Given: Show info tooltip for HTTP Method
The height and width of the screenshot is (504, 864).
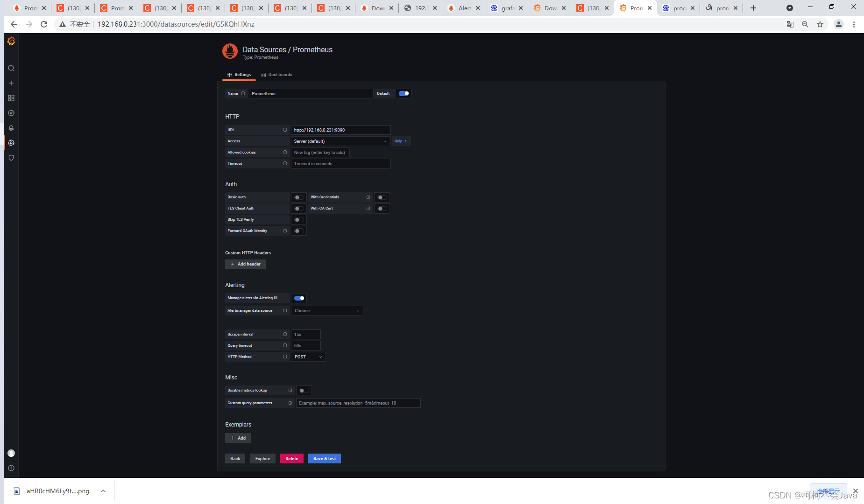Looking at the screenshot, I should pyautogui.click(x=285, y=357).
